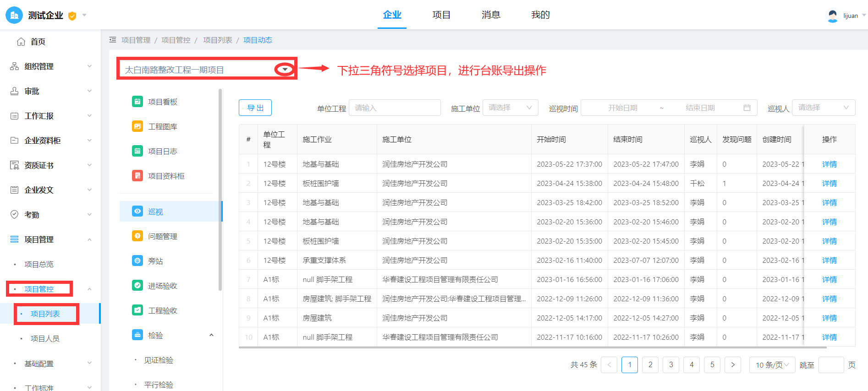
Task: Click the red 项目资料柜 icon
Action: pyautogui.click(x=137, y=176)
